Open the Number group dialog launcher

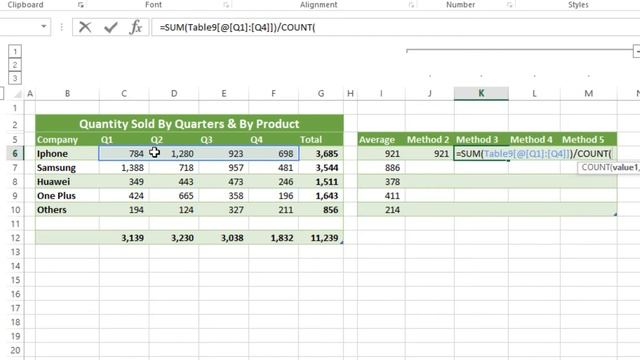(509, 5)
